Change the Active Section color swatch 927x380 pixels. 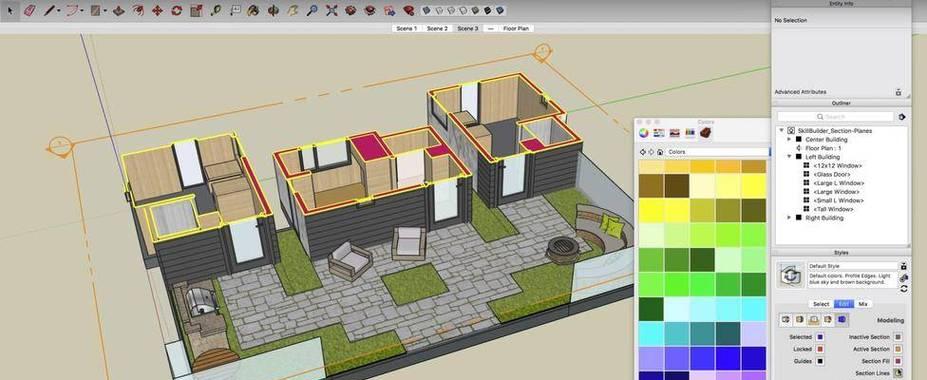point(897,349)
